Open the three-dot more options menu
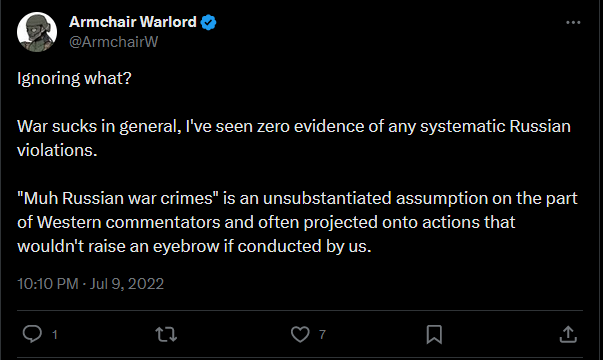The width and height of the screenshot is (603, 360). coord(573,23)
